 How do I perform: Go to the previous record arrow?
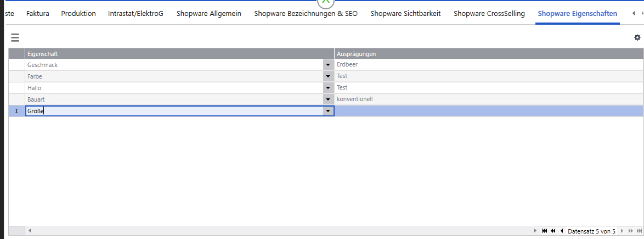tap(562, 231)
